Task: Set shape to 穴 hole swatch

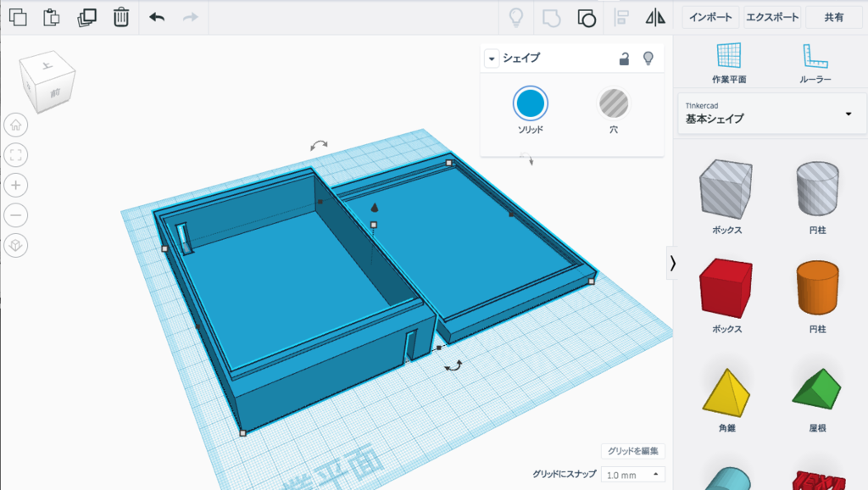Action: (614, 103)
